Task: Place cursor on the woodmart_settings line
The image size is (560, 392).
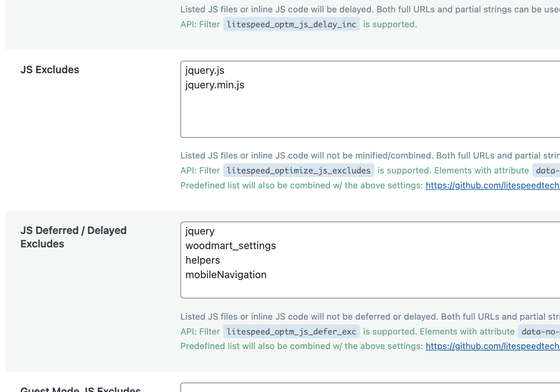Action: point(231,246)
